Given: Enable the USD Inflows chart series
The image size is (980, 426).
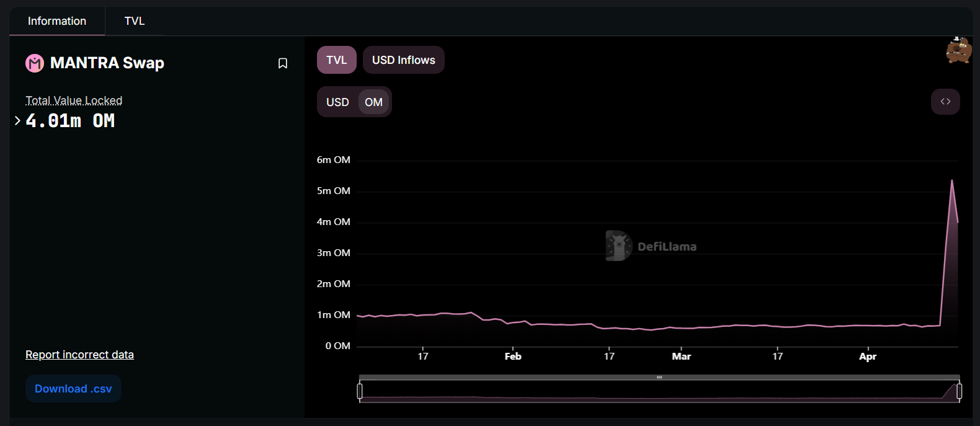Looking at the screenshot, I should [403, 60].
